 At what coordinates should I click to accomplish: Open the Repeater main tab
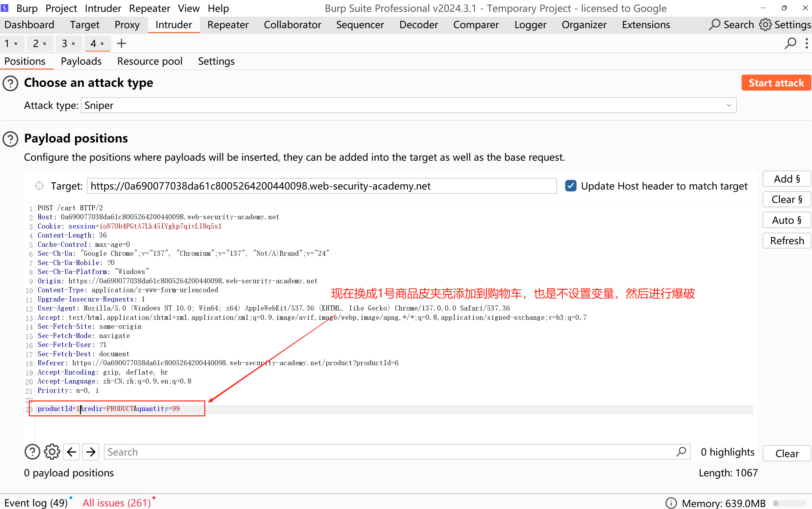pos(228,25)
